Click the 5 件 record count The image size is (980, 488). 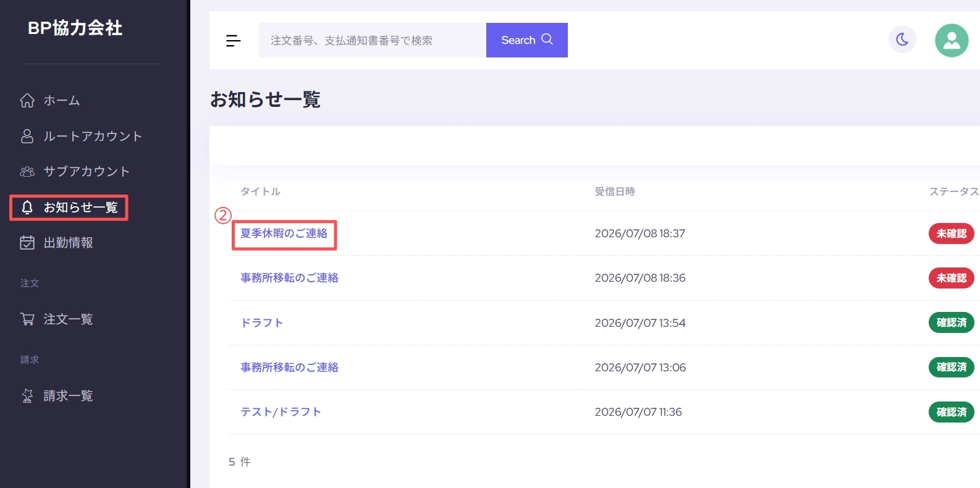click(240, 462)
